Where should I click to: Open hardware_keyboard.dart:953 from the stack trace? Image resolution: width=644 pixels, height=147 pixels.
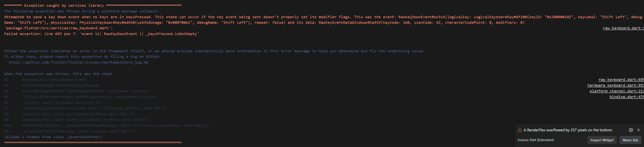point(615,85)
